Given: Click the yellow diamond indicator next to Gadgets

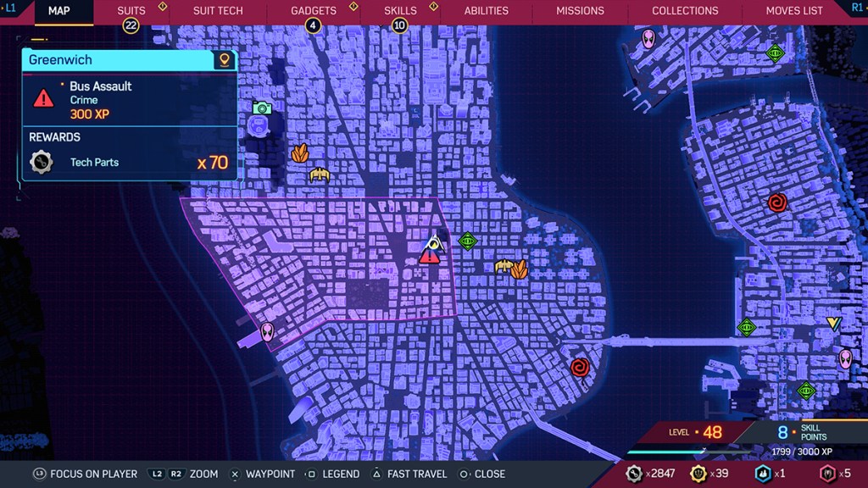Looking at the screenshot, I should (353, 6).
